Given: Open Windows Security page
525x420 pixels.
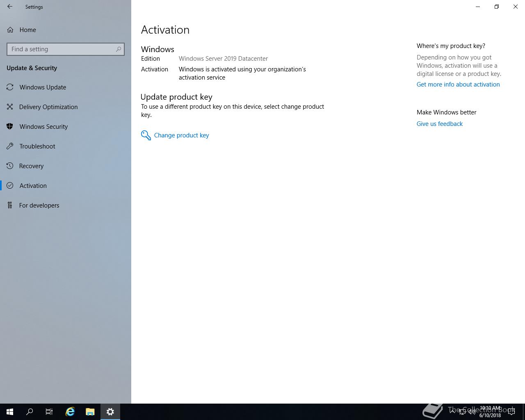Looking at the screenshot, I should [66, 127].
